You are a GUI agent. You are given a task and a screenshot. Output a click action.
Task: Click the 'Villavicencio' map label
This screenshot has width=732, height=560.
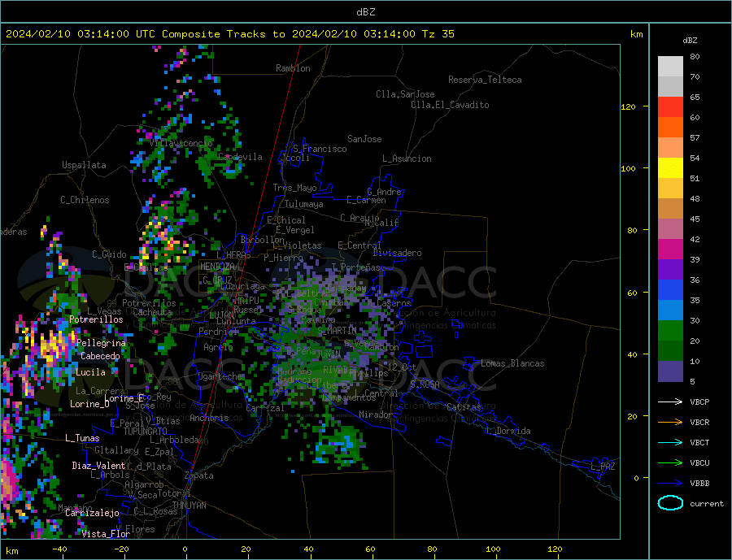tap(181, 143)
